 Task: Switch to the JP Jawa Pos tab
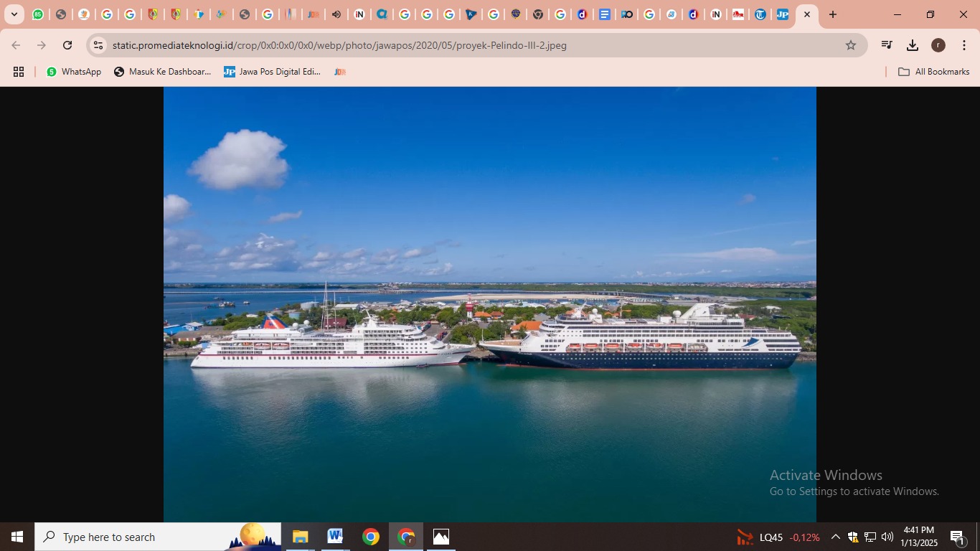[783, 14]
